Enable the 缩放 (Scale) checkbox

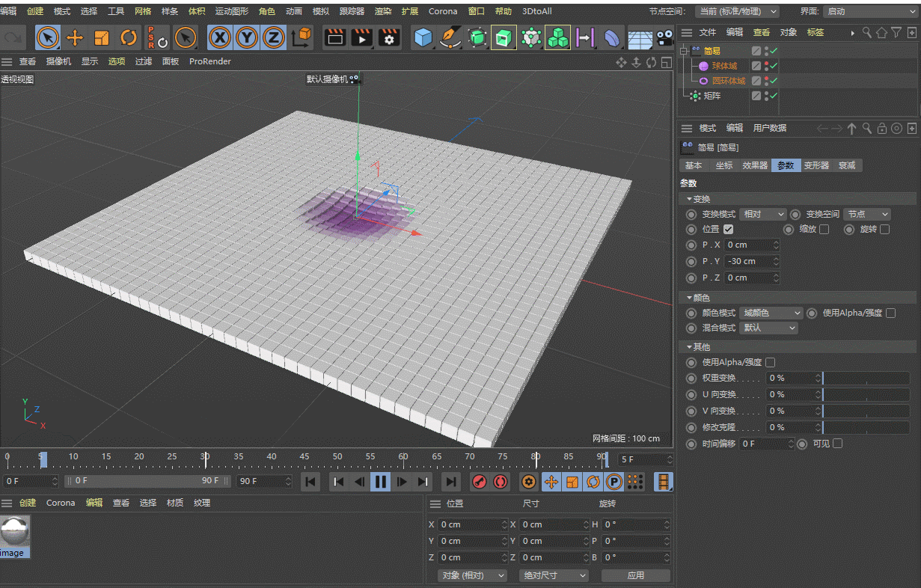[x=824, y=230]
